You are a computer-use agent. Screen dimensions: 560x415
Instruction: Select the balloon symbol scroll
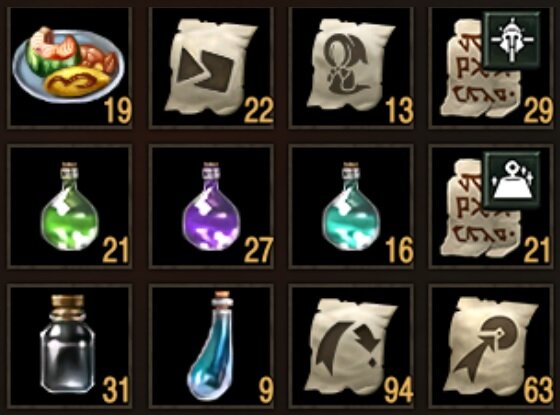[x=351, y=67]
